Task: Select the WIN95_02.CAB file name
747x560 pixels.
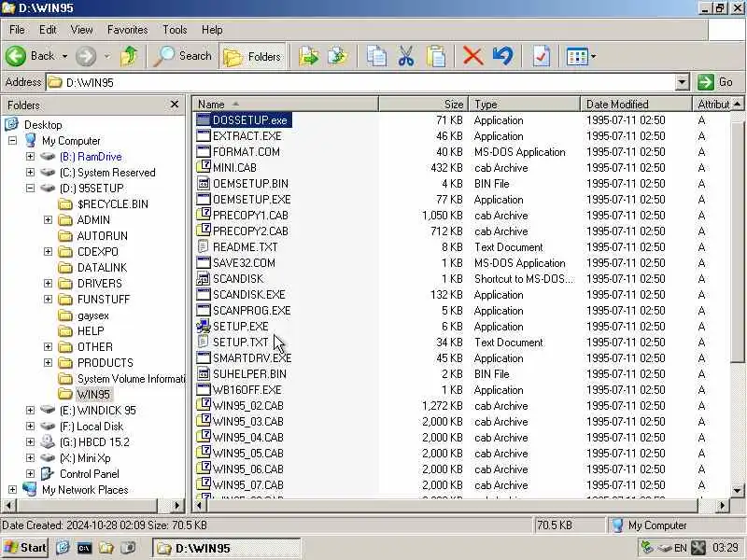Action: (248, 406)
